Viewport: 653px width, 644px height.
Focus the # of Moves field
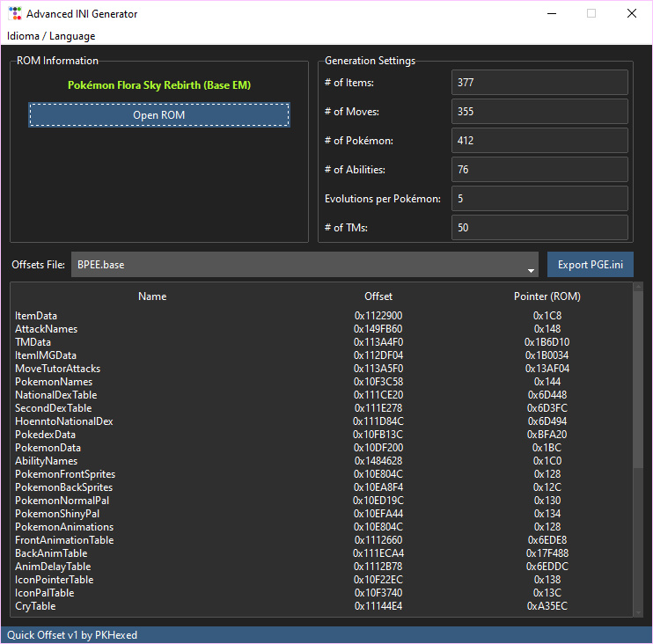click(x=539, y=112)
